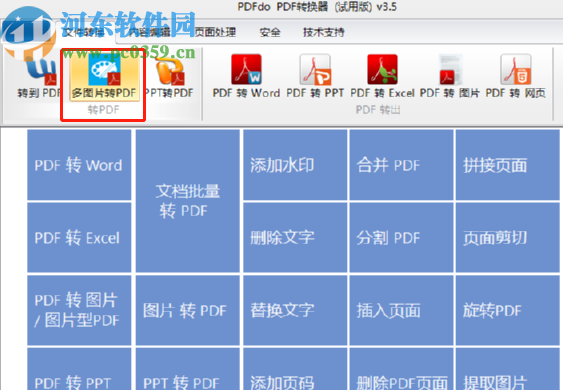
Task: Click the 删除文字 tile
Action: pyautogui.click(x=295, y=237)
